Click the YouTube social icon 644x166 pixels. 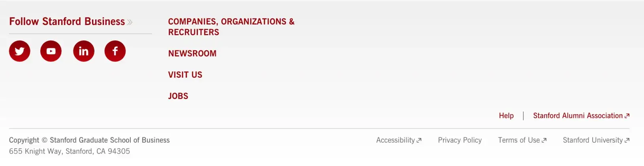pos(51,51)
